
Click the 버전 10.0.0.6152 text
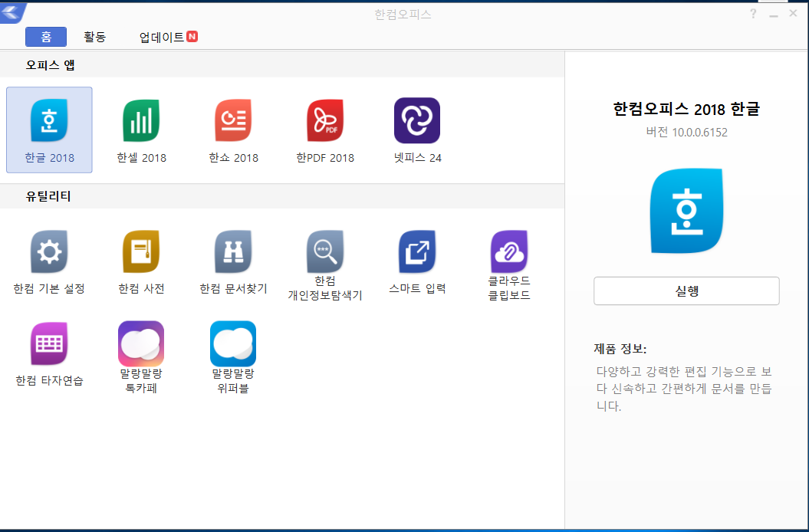[687, 132]
